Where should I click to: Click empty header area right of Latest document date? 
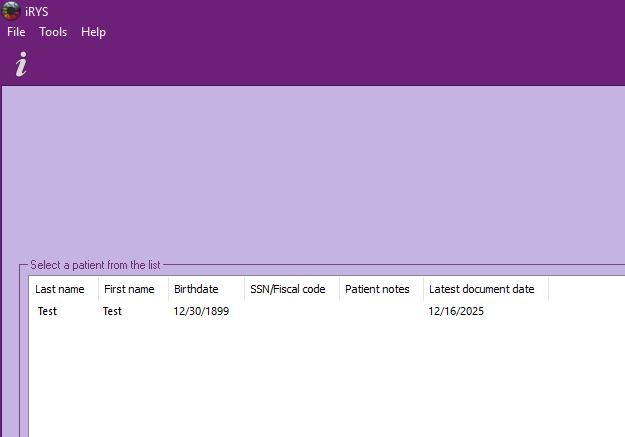coord(586,289)
